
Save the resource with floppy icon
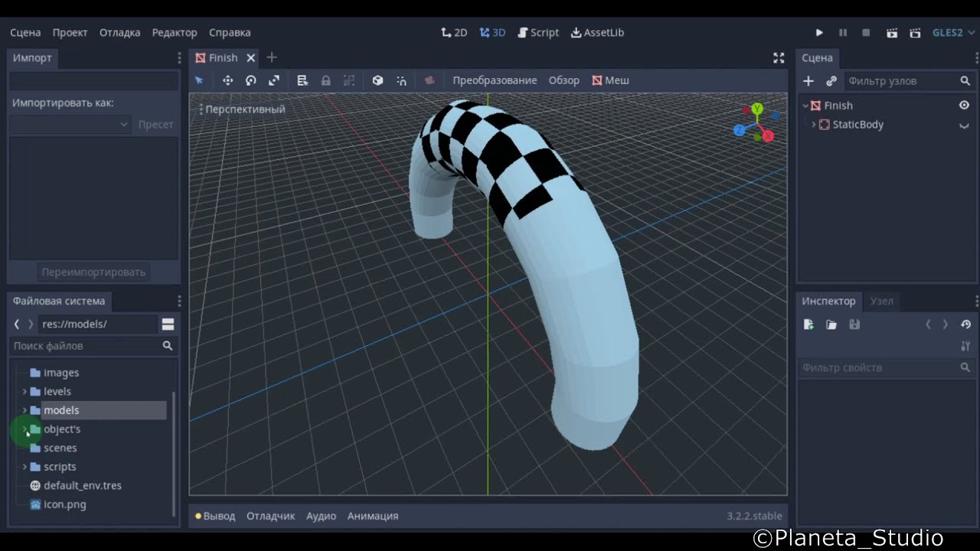point(854,324)
